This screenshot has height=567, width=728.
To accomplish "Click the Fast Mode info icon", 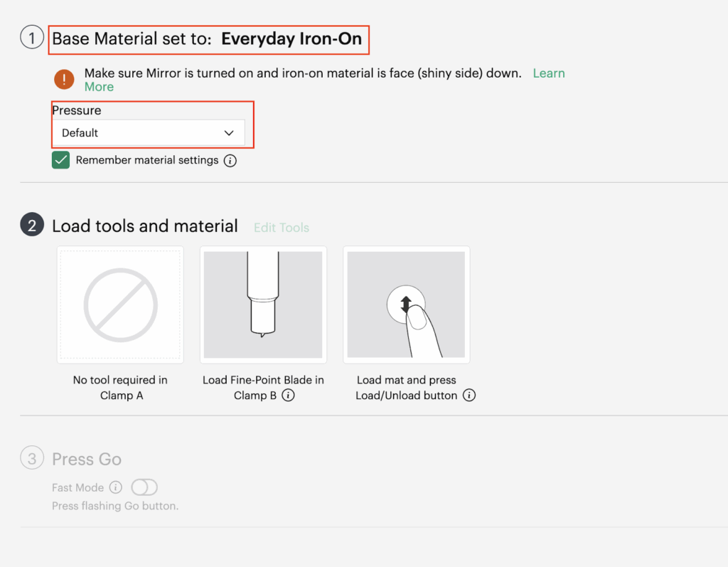I will point(115,487).
